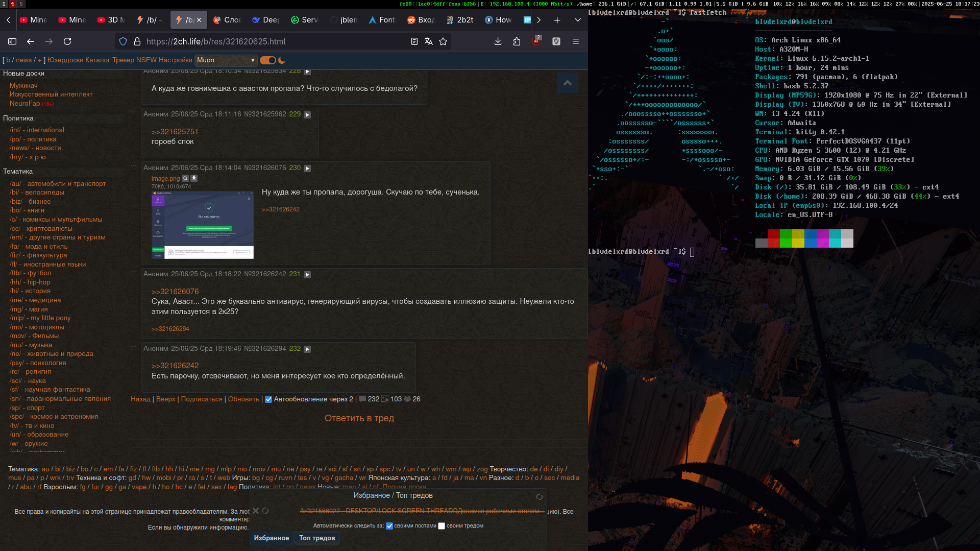Open the uBlock Origin extension icon
Viewport: 980px width, 551px height.
click(x=536, y=41)
